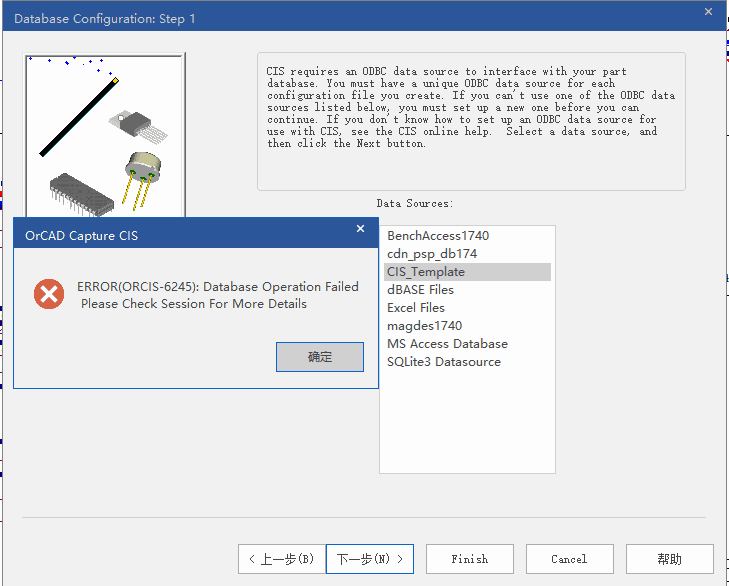The image size is (729, 586).
Task: Click the electronic components wizard illustration
Action: click(105, 135)
